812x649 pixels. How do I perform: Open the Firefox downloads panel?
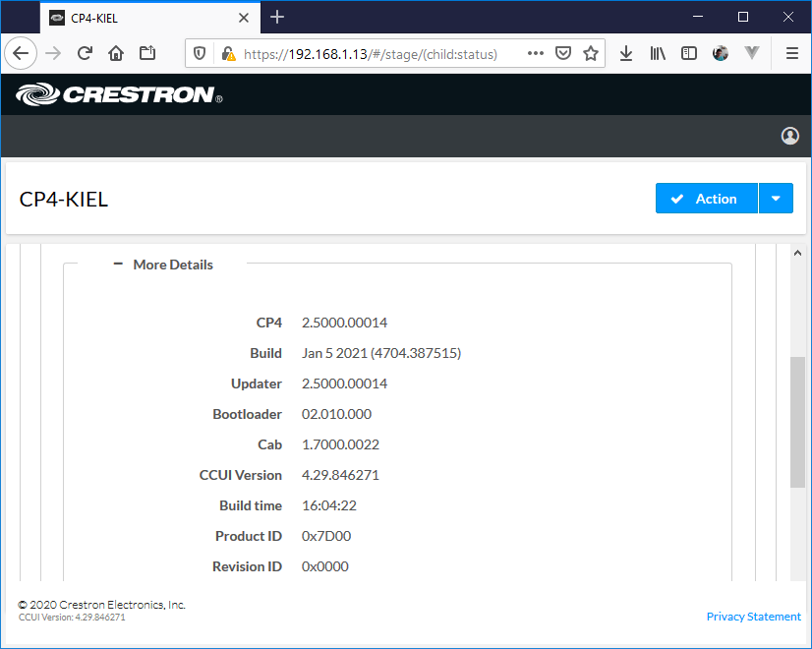tap(626, 53)
